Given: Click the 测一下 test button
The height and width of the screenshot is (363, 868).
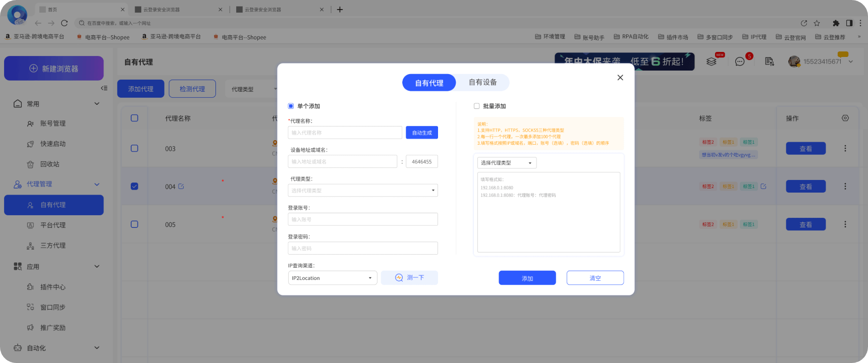Looking at the screenshot, I should [409, 278].
